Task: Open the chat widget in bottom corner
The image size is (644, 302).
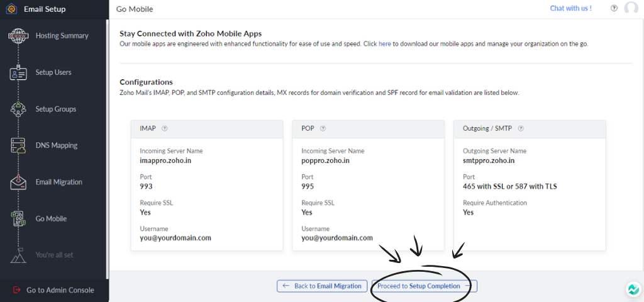Action: pyautogui.click(x=633, y=290)
